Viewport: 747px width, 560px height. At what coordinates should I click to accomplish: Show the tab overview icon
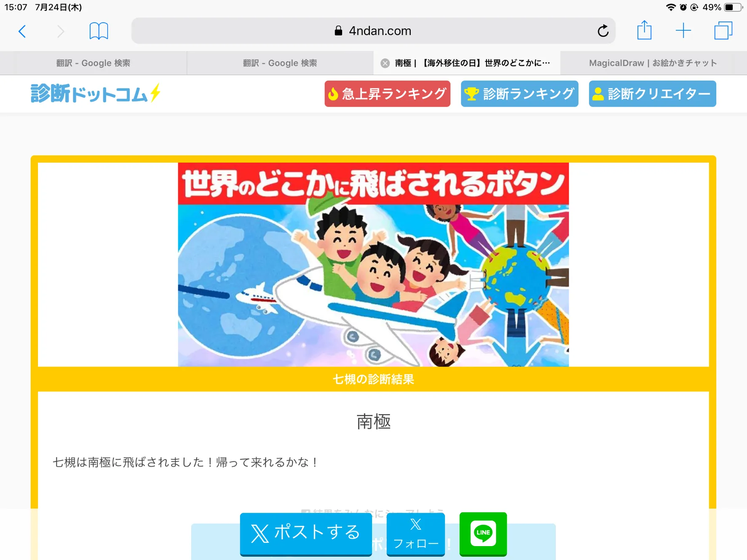[x=723, y=31]
